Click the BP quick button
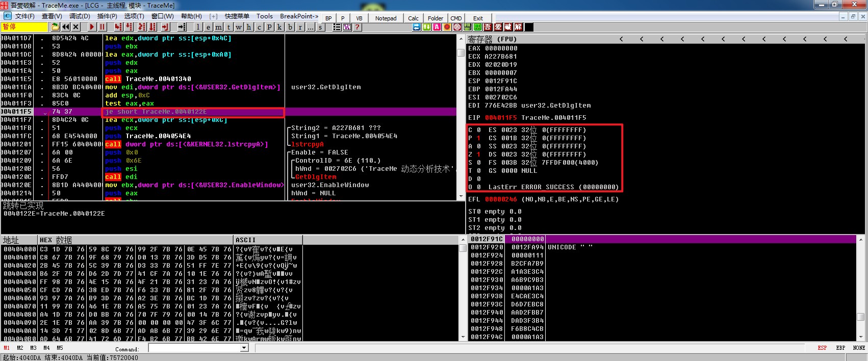 [x=328, y=18]
